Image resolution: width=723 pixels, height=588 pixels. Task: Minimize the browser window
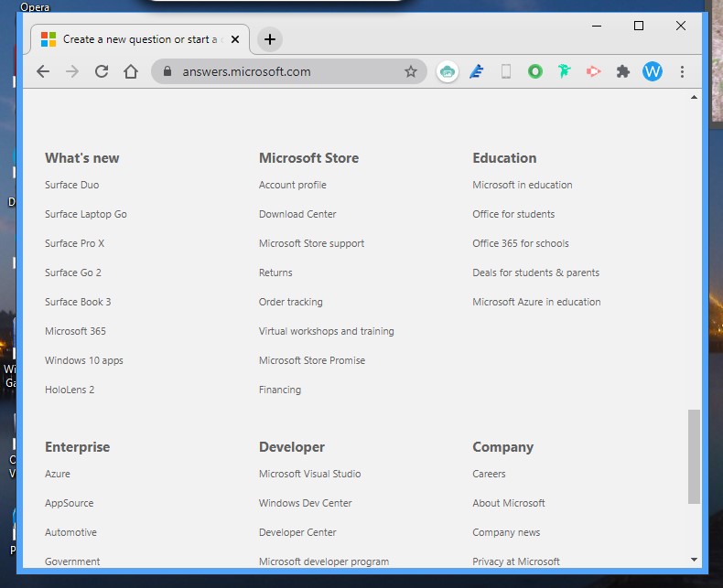tap(597, 26)
